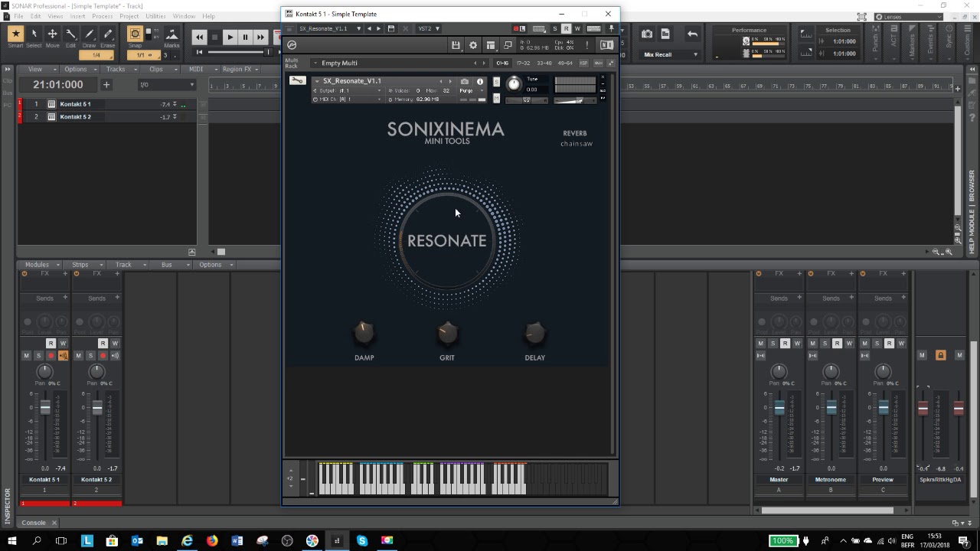Screen dimensions: 980x551
Task: Click the Kontakt virtual keyboard keys
Action: (x=462, y=479)
